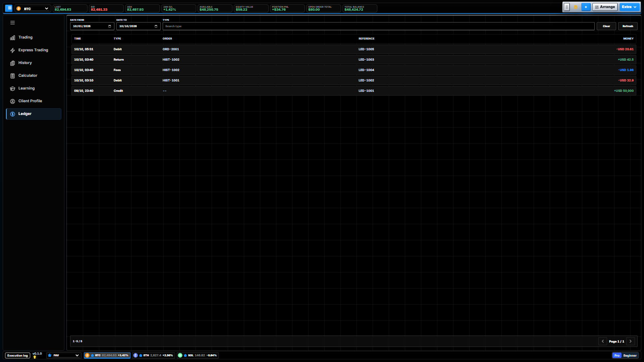Select the BTC ticker chip
This screenshot has height=362, width=644.
107,355
